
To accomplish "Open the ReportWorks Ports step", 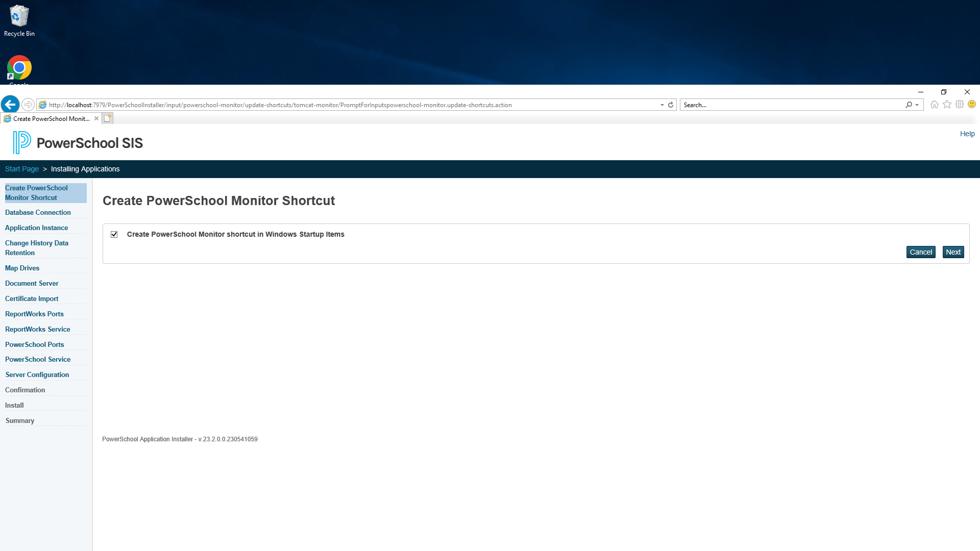I will click(34, 314).
